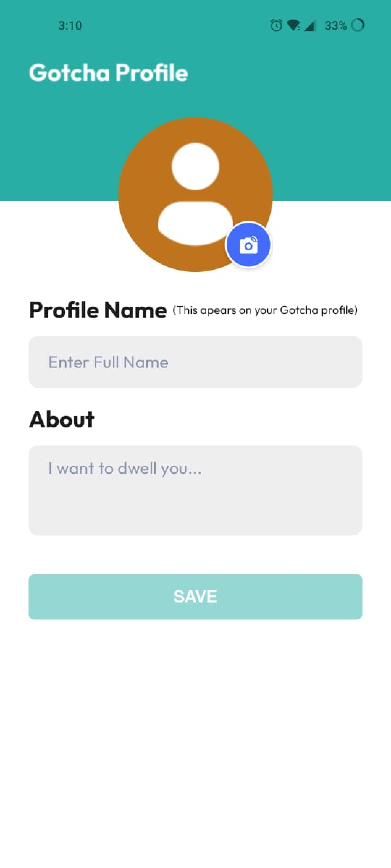Click the circular battery ring icon

(358, 25)
